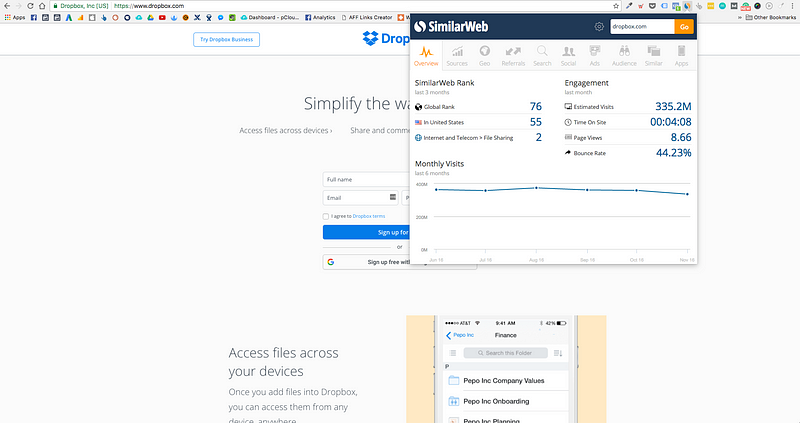Screen dimensions: 800x423
Task: Open the Ads tab
Action: pyautogui.click(x=594, y=56)
